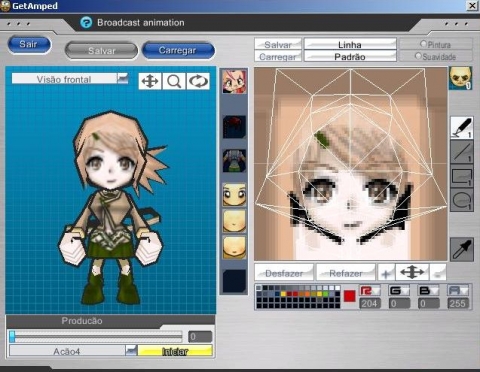
Task: Click the red current color swatch
Action: (349, 296)
